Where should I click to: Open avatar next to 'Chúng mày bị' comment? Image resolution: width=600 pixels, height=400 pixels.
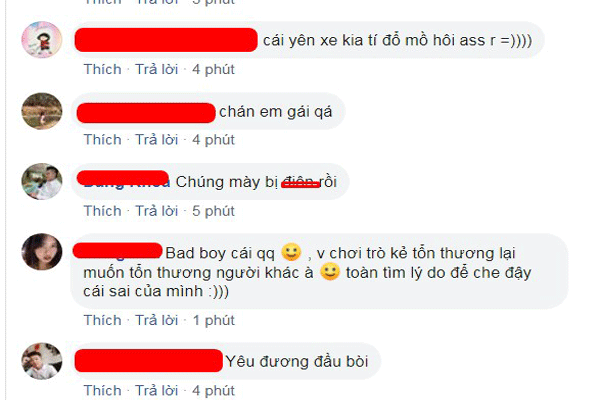[42, 181]
